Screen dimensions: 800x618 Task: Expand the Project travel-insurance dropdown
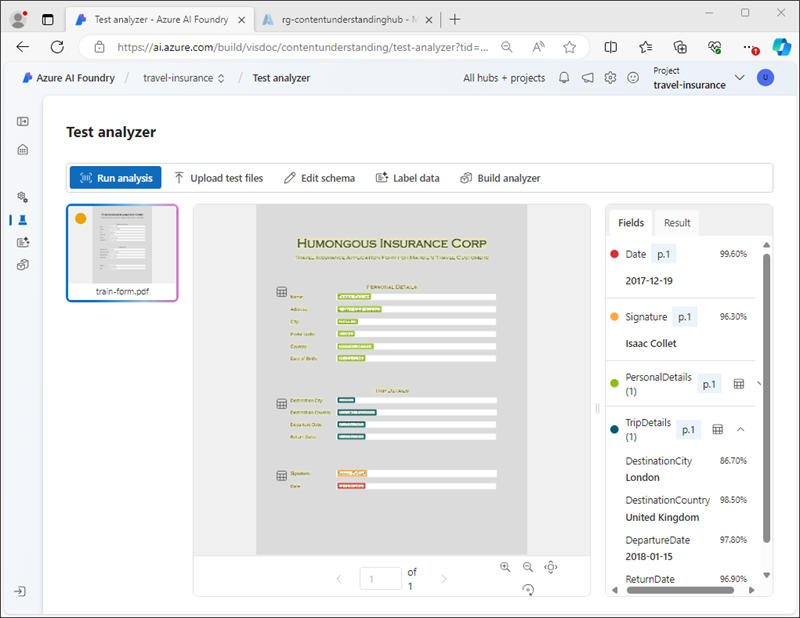739,78
